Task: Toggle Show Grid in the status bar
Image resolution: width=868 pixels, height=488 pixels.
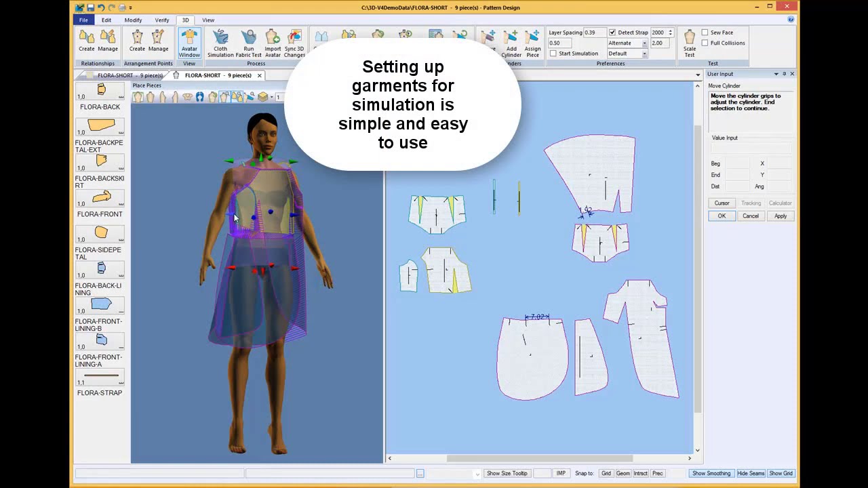Action: point(781,474)
